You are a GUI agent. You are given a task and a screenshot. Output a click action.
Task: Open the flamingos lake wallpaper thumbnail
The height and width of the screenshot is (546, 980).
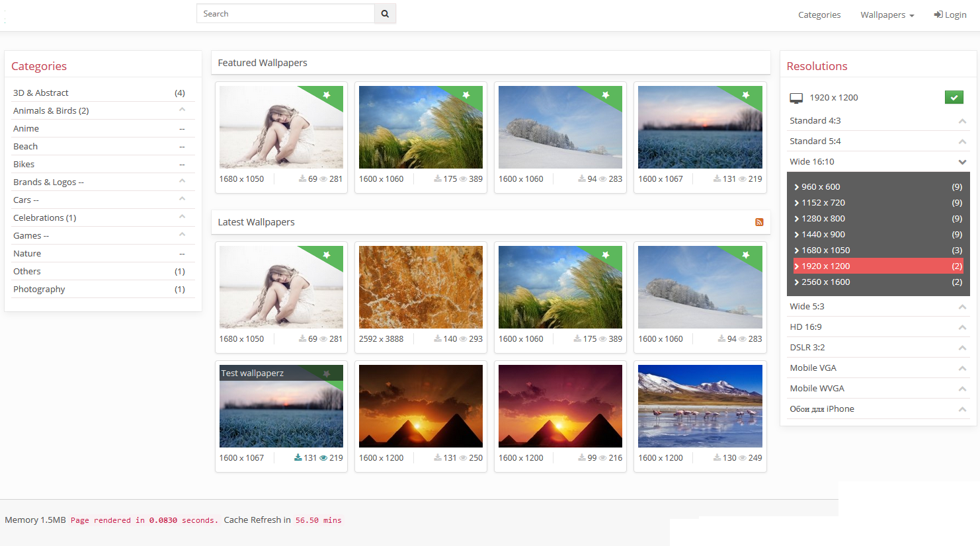(700, 406)
